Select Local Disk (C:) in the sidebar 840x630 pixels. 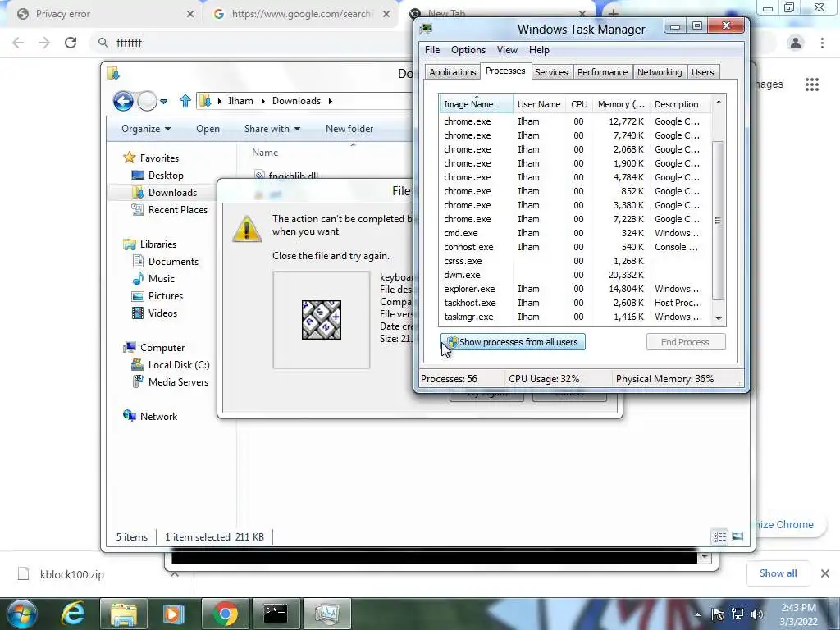point(178,365)
